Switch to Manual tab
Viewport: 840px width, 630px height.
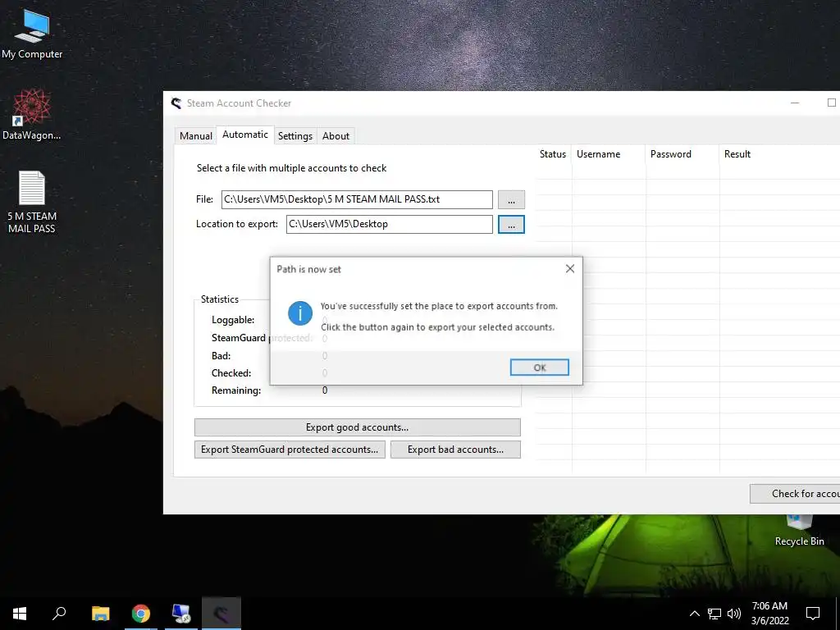(x=196, y=136)
